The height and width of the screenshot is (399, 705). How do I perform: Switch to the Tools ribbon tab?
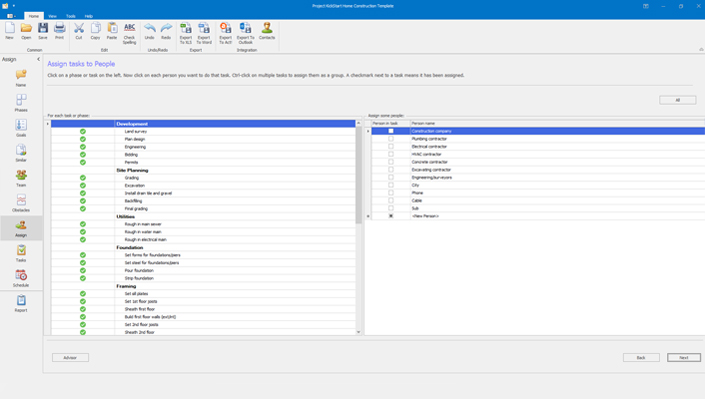tap(71, 16)
